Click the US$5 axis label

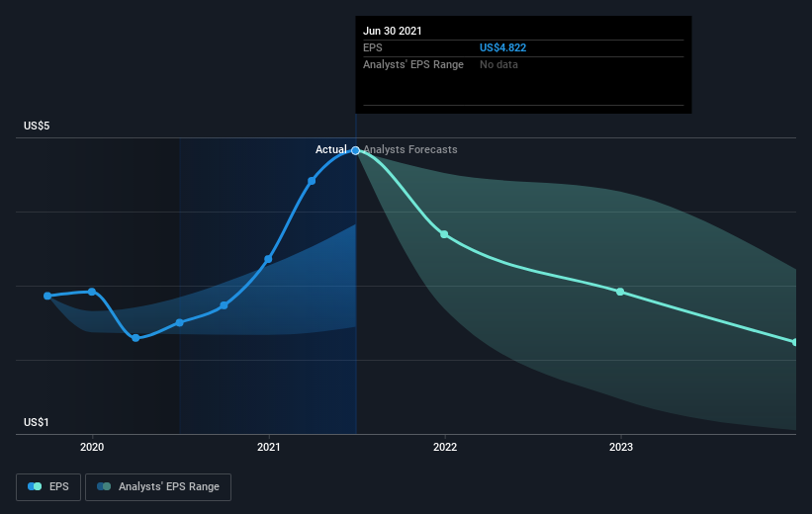[x=37, y=126]
